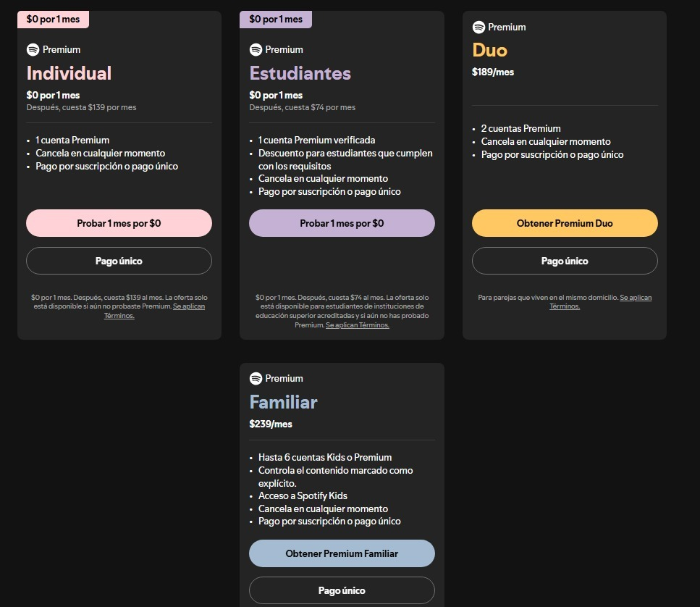Click Obtener Premium Familiar button
700x607 pixels.
click(x=342, y=553)
